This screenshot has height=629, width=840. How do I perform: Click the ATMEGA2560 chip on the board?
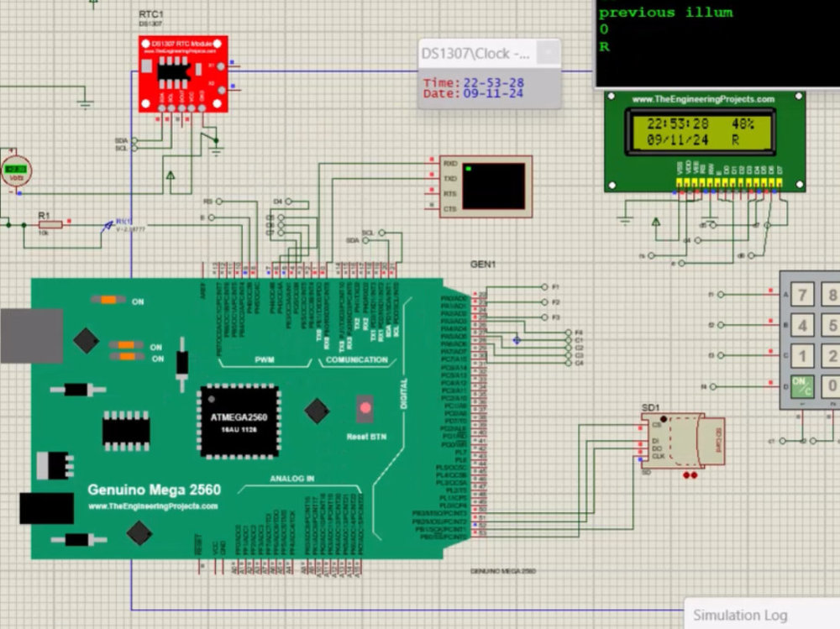239,422
